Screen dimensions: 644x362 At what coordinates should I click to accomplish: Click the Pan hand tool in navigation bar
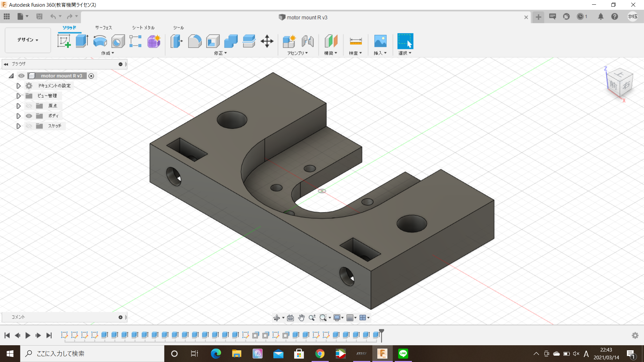point(301,318)
